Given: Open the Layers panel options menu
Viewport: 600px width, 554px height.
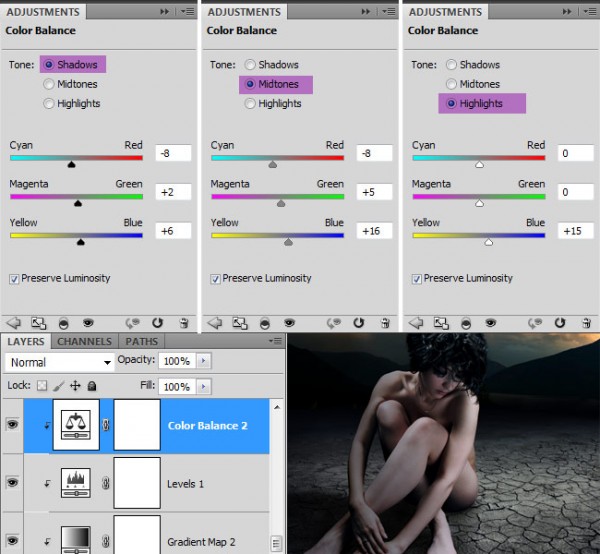Looking at the screenshot, I should pos(276,341).
